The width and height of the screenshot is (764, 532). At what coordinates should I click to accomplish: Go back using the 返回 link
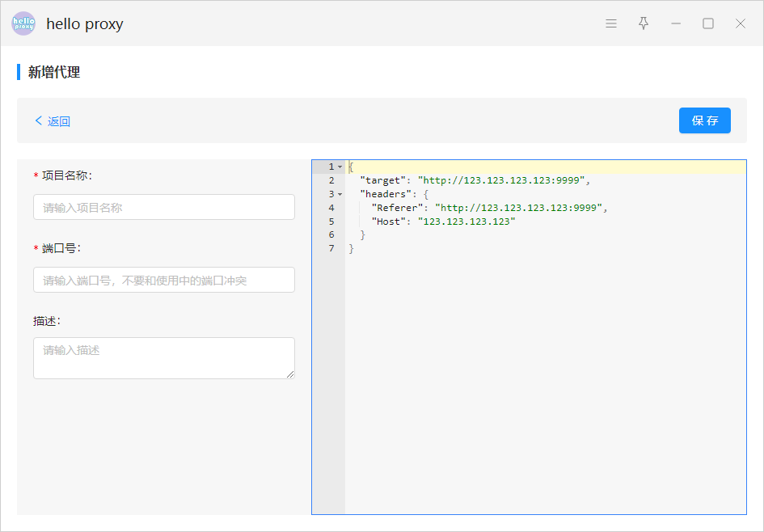tap(53, 121)
